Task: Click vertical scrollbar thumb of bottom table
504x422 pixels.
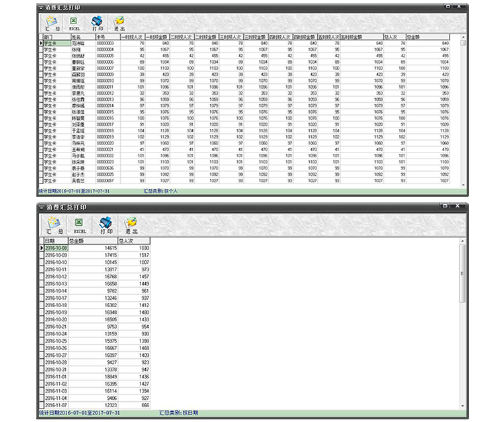Action: (462, 273)
